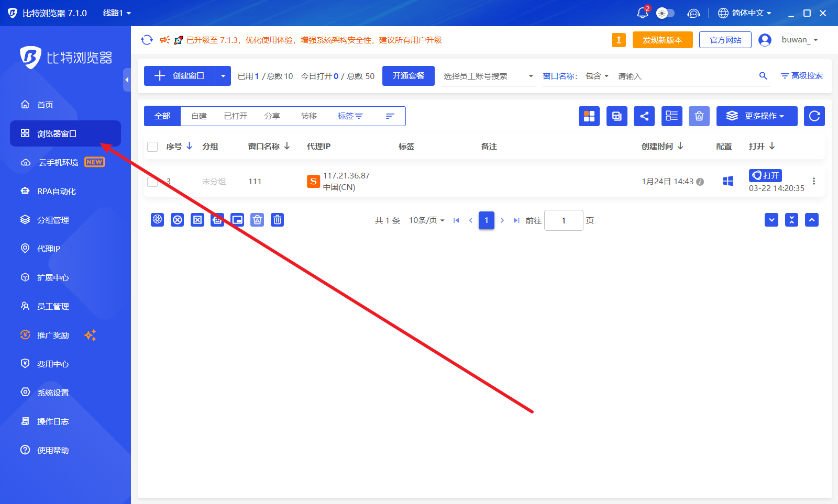The height and width of the screenshot is (504, 838).
Task: Collapse the sidebar with arrow handle
Action: click(x=127, y=80)
